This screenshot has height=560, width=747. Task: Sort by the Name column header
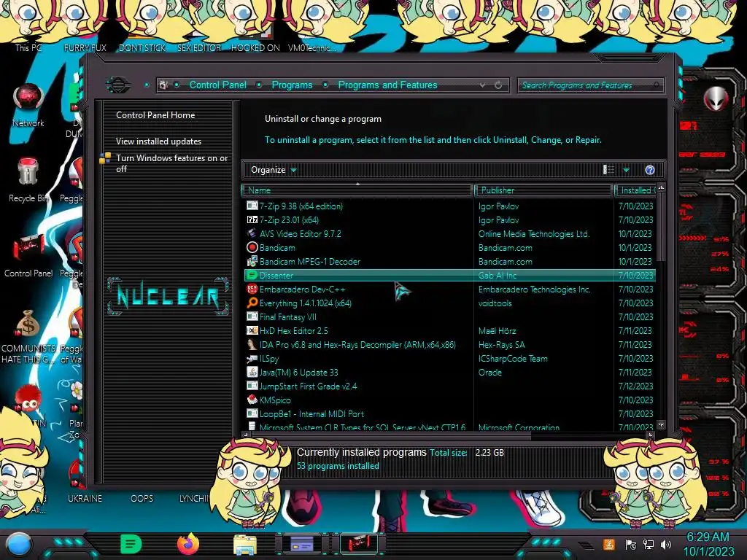pyautogui.click(x=357, y=190)
